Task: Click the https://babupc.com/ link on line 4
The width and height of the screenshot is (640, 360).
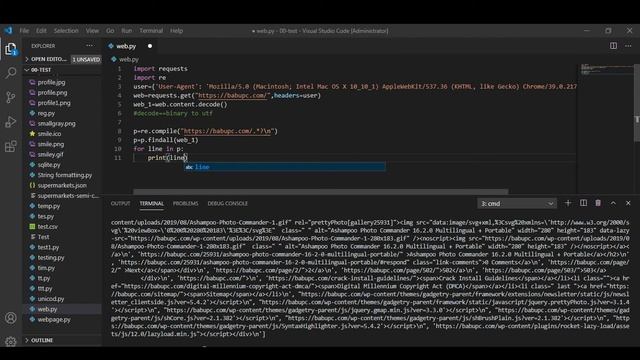Action: point(233,96)
